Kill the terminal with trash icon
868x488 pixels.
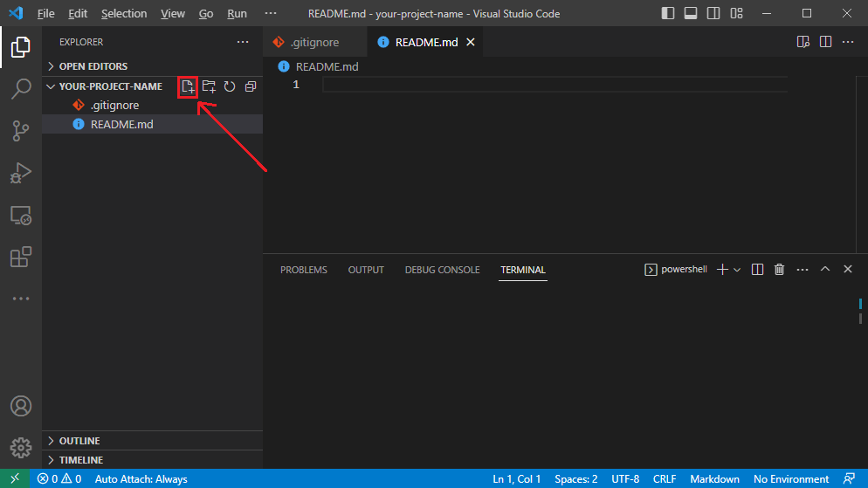780,270
